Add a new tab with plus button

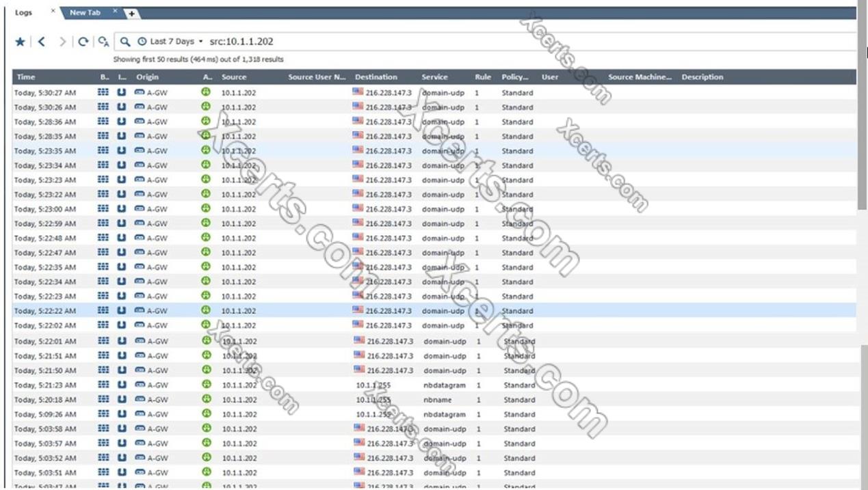[x=131, y=14]
